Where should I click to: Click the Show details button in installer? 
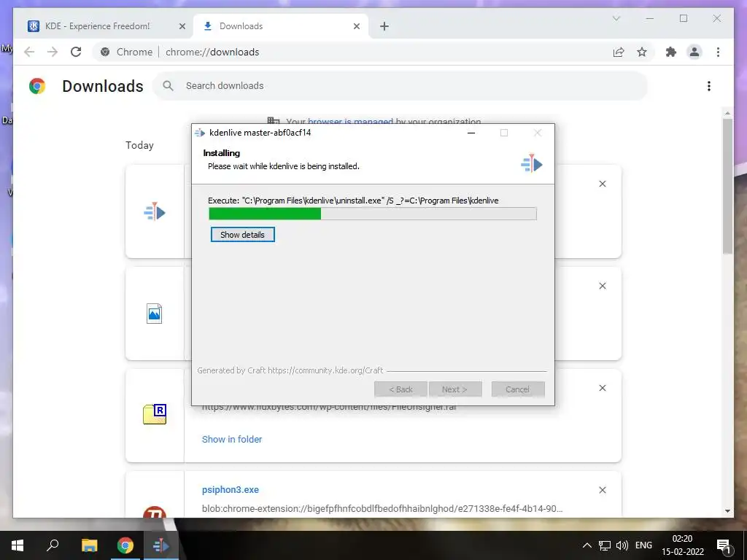(242, 234)
